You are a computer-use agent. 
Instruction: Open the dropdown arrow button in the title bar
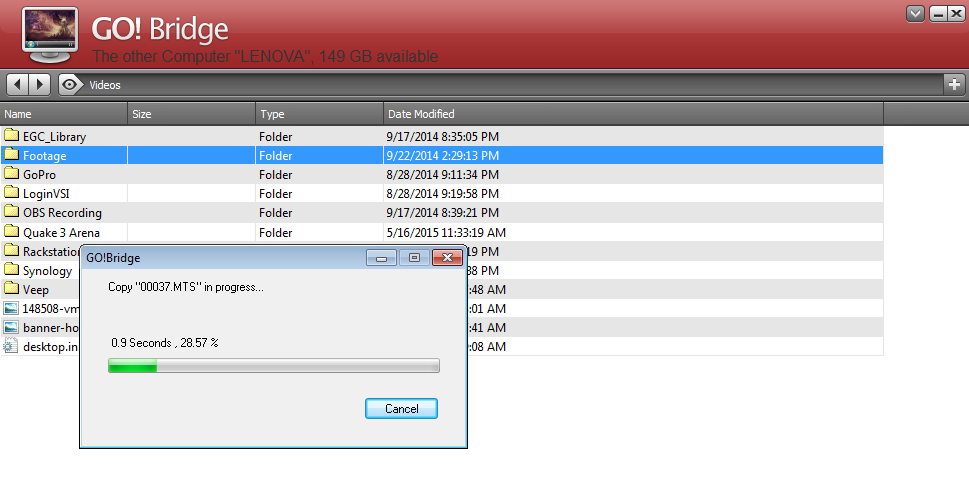pyautogui.click(x=915, y=14)
